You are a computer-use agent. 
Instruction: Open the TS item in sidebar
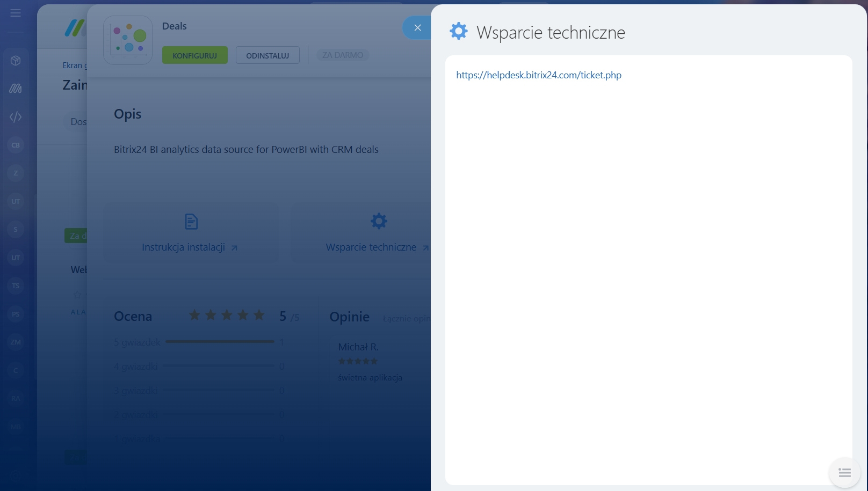point(16,286)
